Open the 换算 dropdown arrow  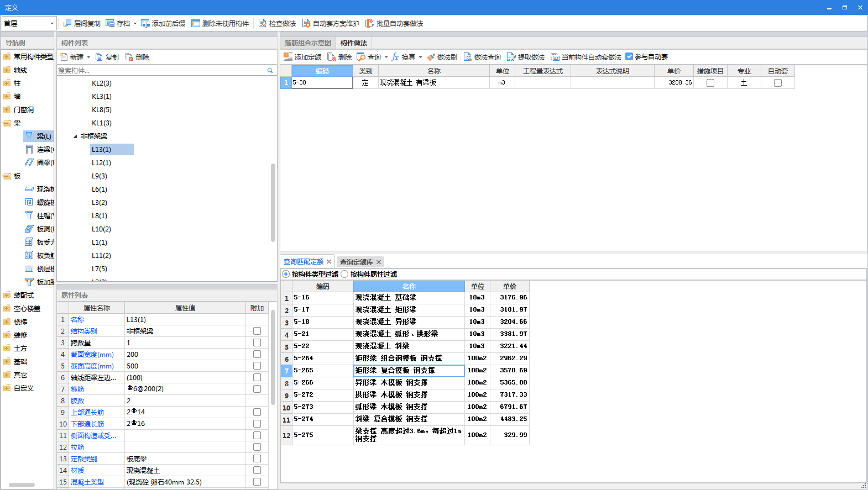click(x=420, y=57)
